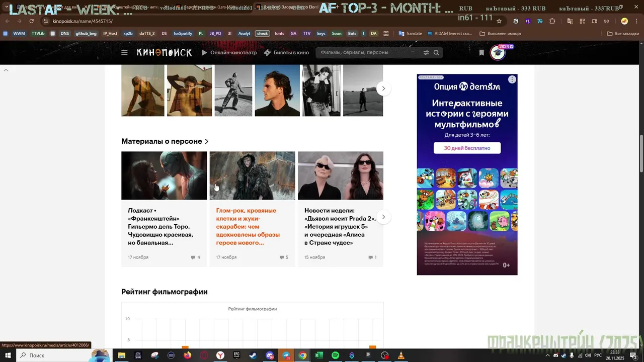Click the page vertical scrollbar
This screenshot has height=362, width=644.
click(641, 154)
